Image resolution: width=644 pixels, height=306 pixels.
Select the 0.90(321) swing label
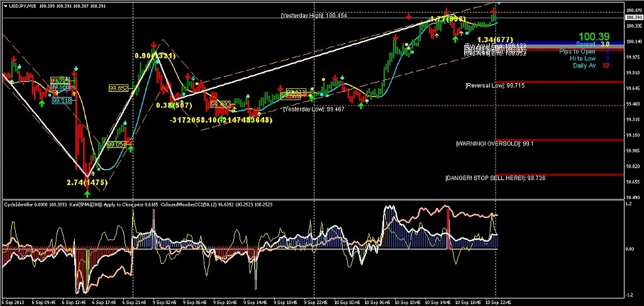coord(155,55)
